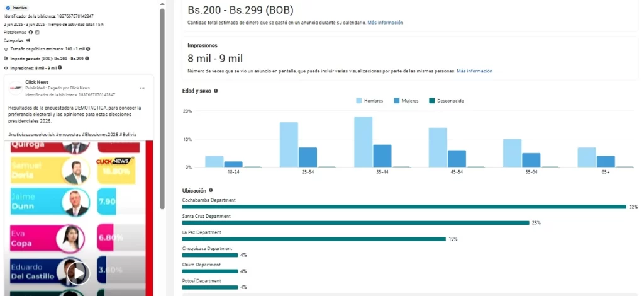Click the Cochabamba Department location bar
Image resolution: width=644 pixels, height=296 pixels.
(404, 207)
